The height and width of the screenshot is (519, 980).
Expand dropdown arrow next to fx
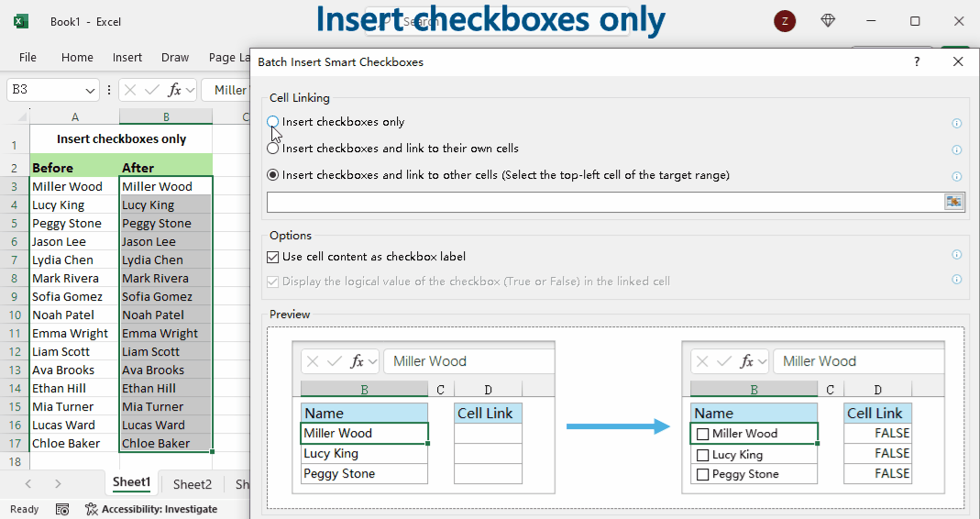190,91
